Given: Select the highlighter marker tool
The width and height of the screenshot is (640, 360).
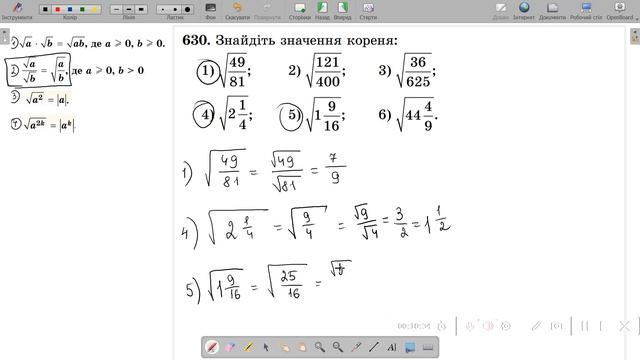Looking at the screenshot, I should click(248, 347).
